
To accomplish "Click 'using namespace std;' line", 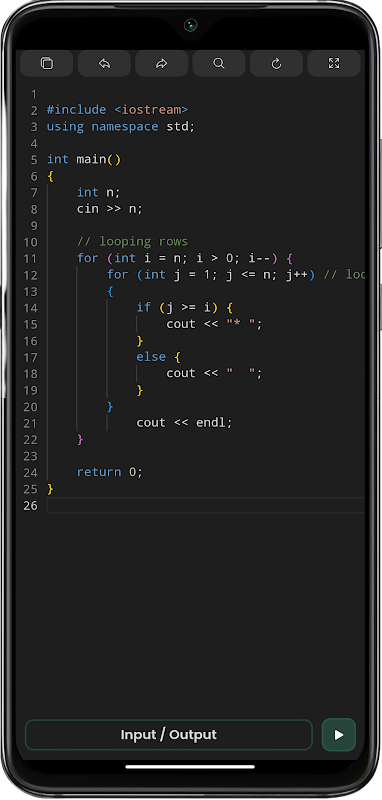I will click(121, 127).
